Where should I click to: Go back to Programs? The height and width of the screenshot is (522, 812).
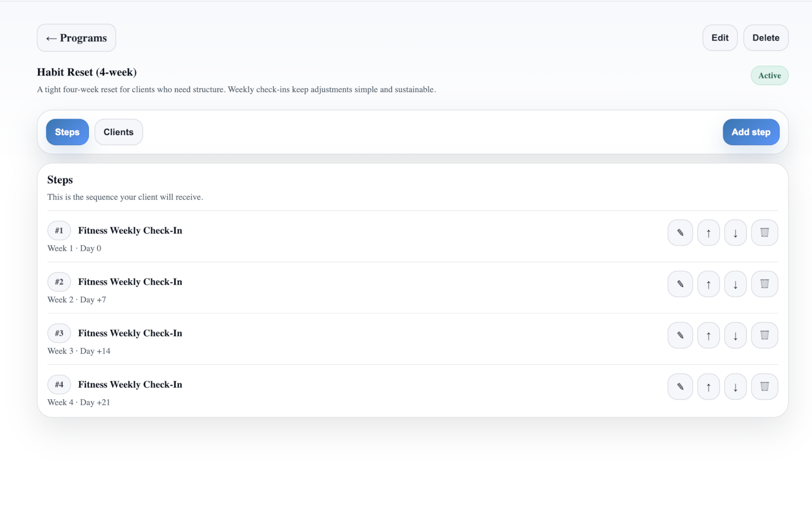(x=76, y=38)
